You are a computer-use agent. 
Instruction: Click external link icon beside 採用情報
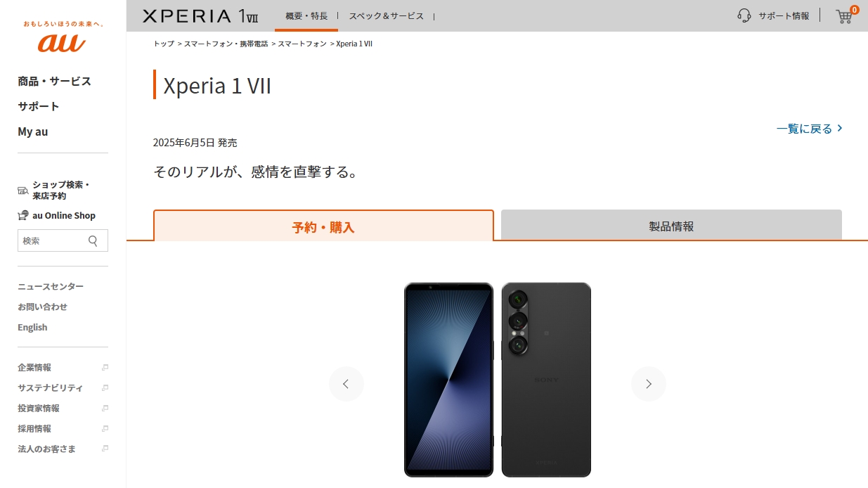click(105, 429)
